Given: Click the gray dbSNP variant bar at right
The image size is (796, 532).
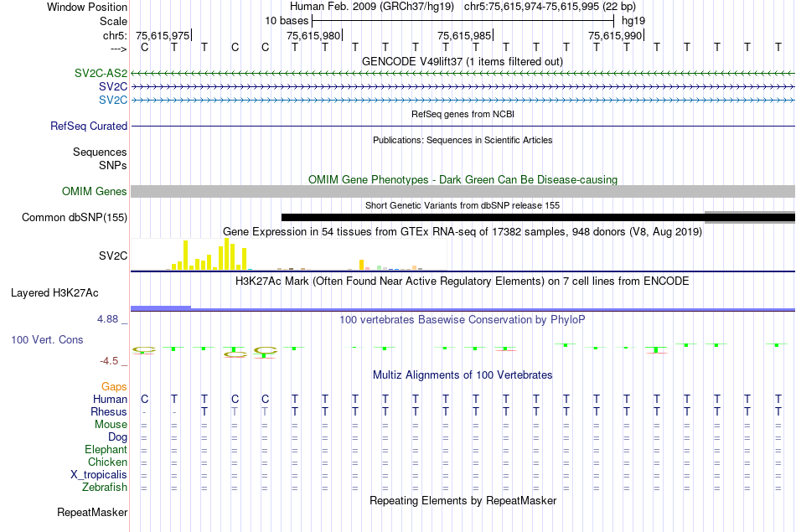Looking at the screenshot, I should pos(750,217).
